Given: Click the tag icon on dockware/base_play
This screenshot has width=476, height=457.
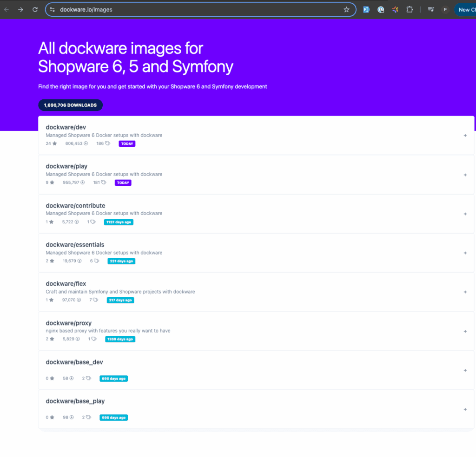Looking at the screenshot, I should 88,418.
